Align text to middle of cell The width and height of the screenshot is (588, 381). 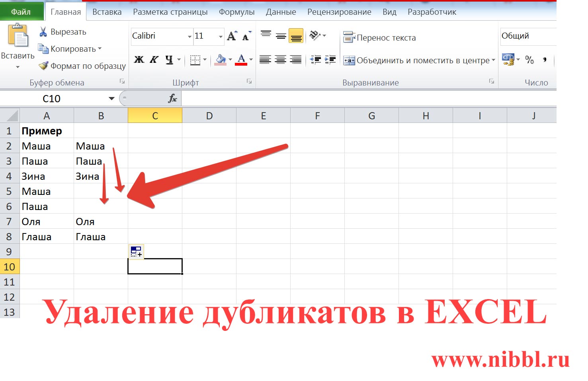click(281, 36)
